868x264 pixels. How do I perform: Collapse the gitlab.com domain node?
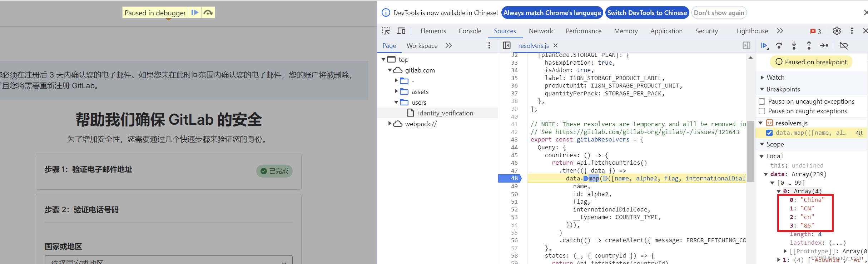tap(390, 70)
